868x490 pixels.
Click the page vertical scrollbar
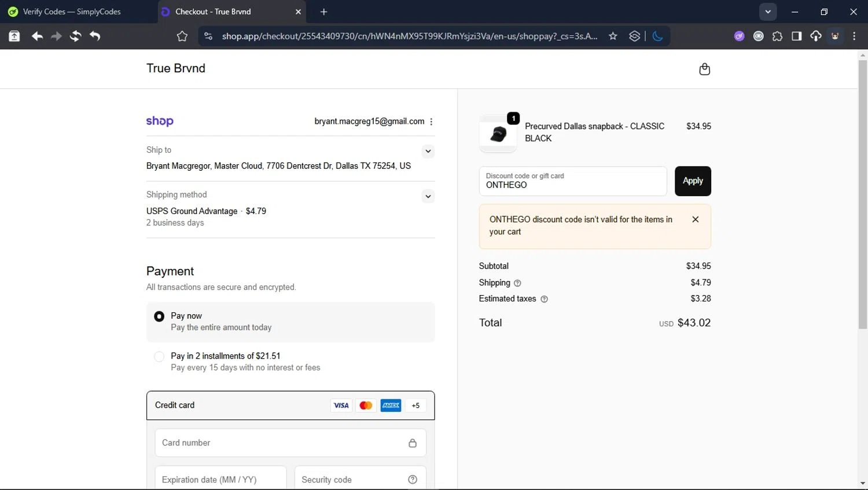[x=863, y=194]
